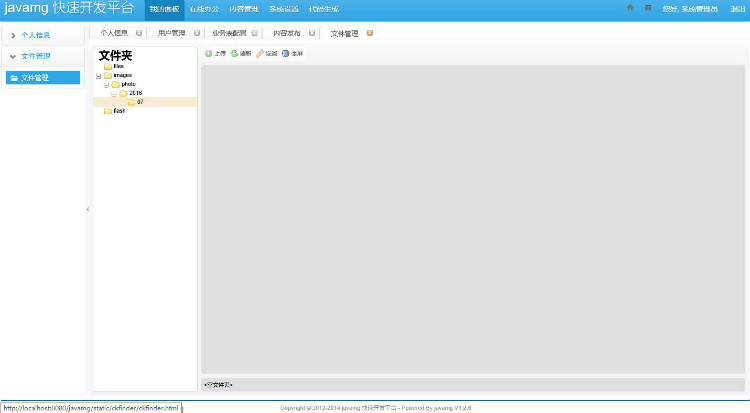Screen dimensions: 750x413
Task: Select the photo folder label
Action: pos(128,84)
